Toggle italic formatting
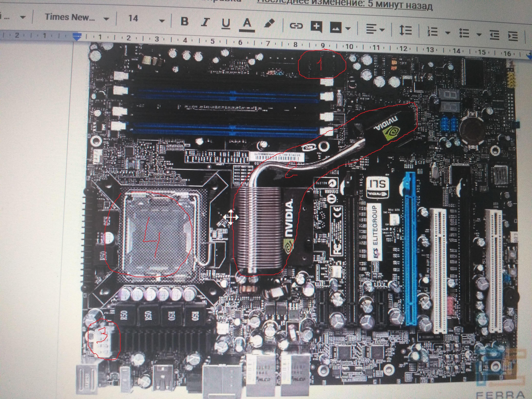Image resolution: width=532 pixels, height=399 pixels. (x=205, y=22)
